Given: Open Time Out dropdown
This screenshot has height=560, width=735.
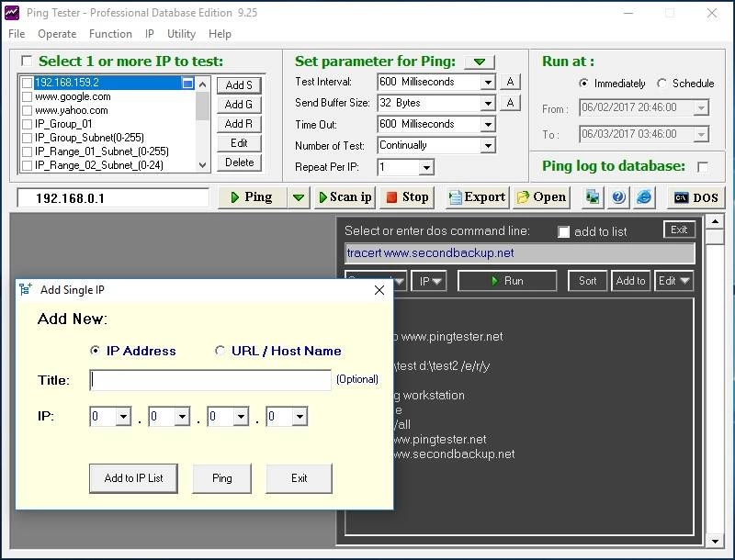Looking at the screenshot, I should tap(488, 125).
